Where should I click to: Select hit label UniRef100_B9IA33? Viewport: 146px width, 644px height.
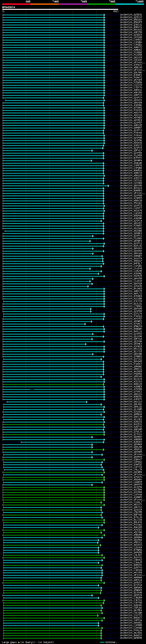[x=131, y=30]
